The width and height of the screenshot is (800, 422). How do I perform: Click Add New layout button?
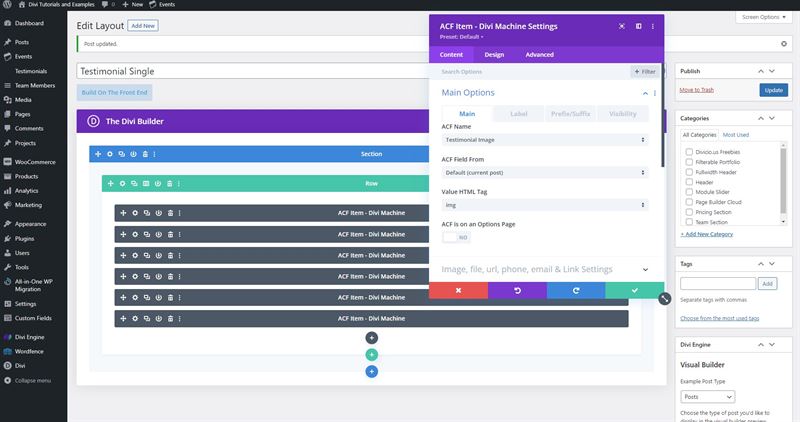point(143,26)
